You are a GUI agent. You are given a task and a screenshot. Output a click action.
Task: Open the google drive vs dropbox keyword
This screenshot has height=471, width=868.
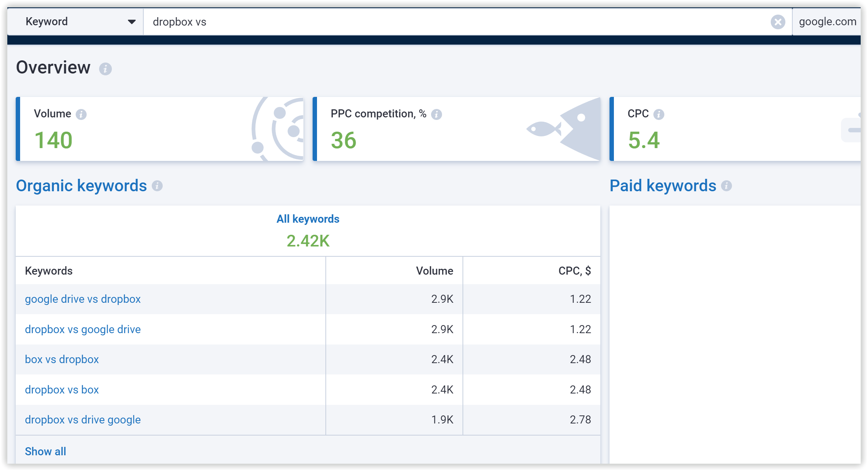point(83,299)
